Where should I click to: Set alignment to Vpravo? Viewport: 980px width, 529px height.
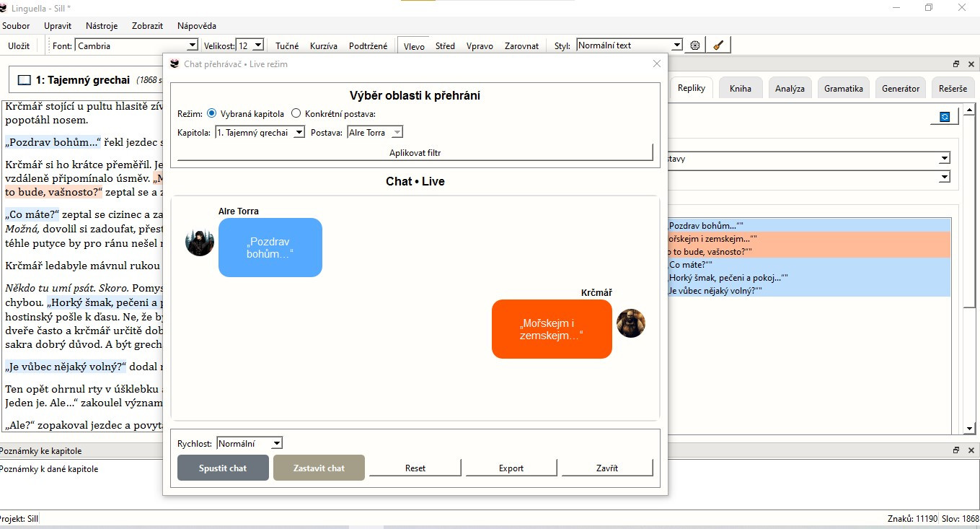[480, 45]
